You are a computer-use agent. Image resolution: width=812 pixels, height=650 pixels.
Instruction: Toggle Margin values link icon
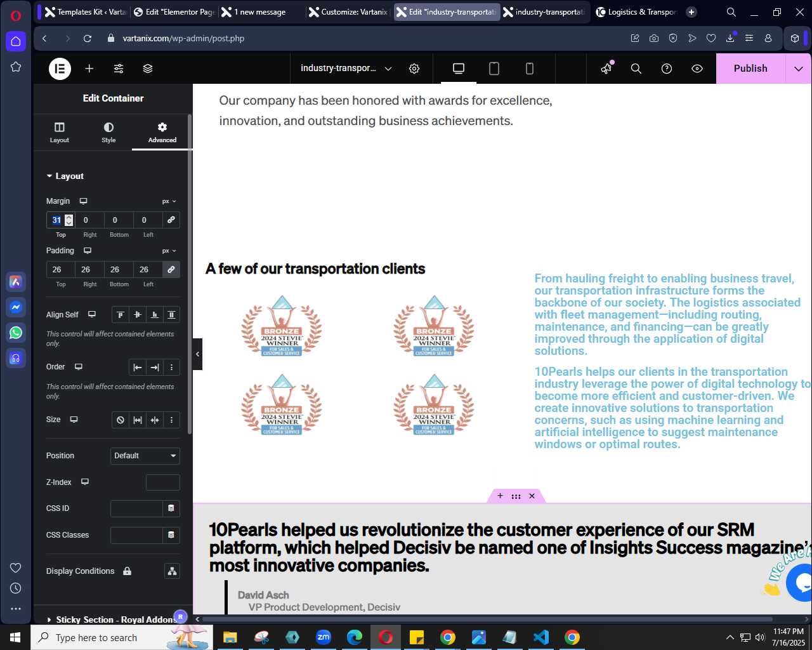[x=171, y=220]
